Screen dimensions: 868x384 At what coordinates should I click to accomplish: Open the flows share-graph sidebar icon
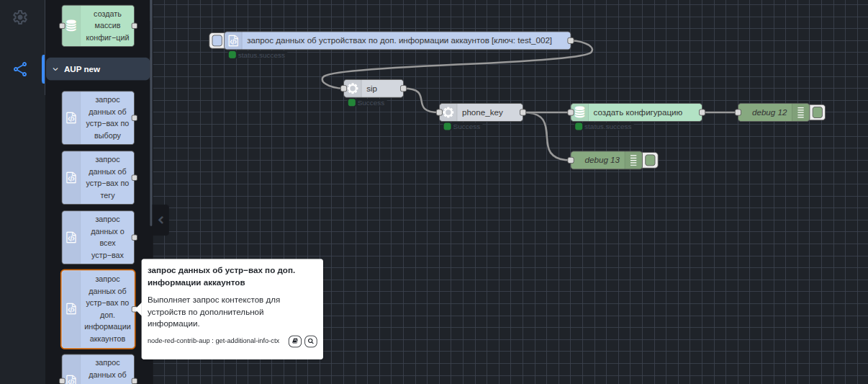[x=20, y=69]
